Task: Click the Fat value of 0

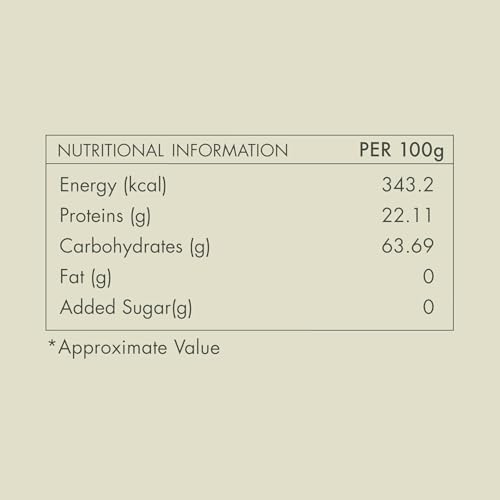Action: click(x=429, y=276)
